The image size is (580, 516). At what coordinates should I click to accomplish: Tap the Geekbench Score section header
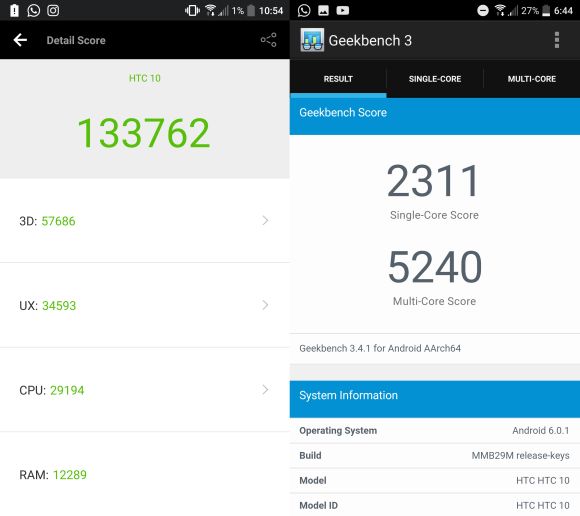pos(435,116)
